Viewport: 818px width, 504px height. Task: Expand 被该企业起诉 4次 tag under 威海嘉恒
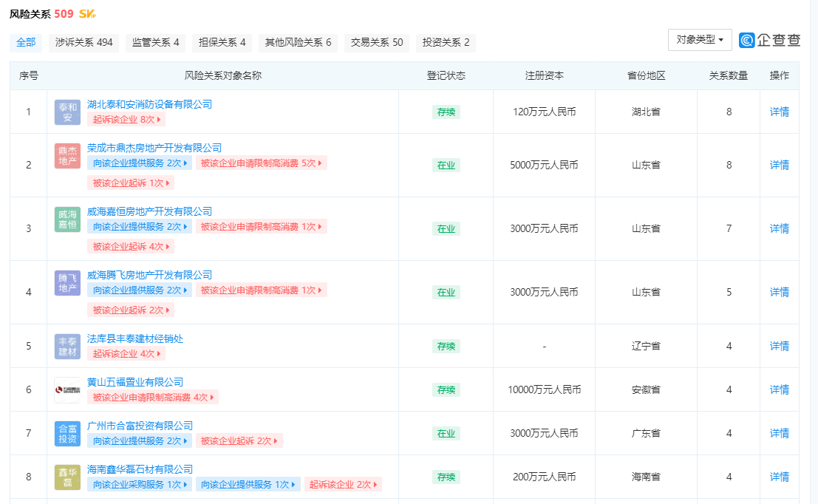[x=130, y=247]
